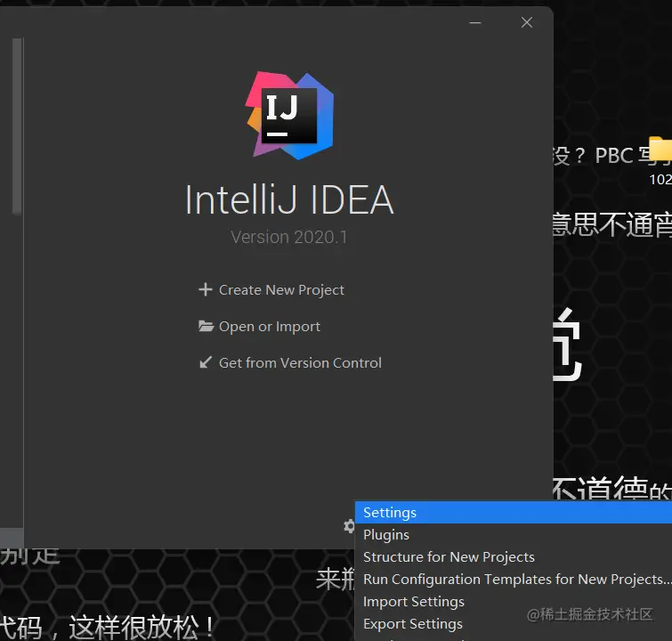Click the arrow icon beside Version Control
Image resolution: width=672 pixels, height=641 pixels.
(206, 362)
